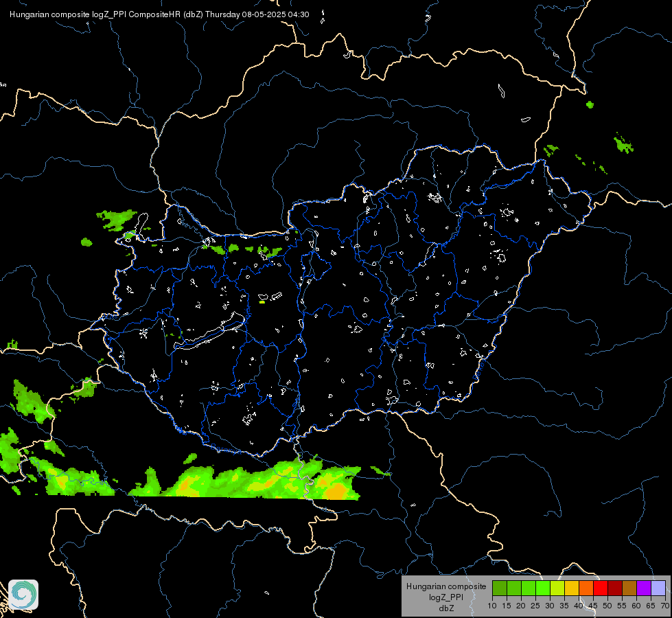Screen dimensions: 672x618
Task: Click the 60-65 dBZ purple swatch
Action: (x=644, y=588)
